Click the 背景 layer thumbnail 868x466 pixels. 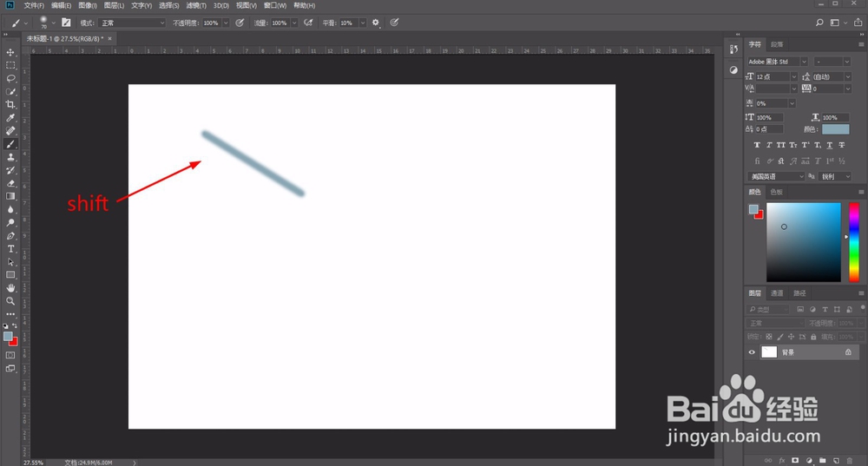(x=769, y=352)
